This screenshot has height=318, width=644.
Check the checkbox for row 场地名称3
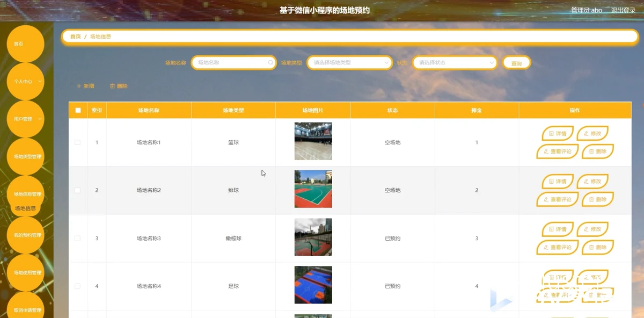(x=78, y=238)
